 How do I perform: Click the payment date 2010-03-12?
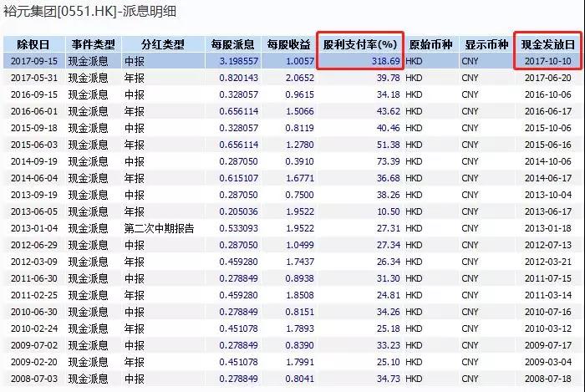click(x=547, y=328)
